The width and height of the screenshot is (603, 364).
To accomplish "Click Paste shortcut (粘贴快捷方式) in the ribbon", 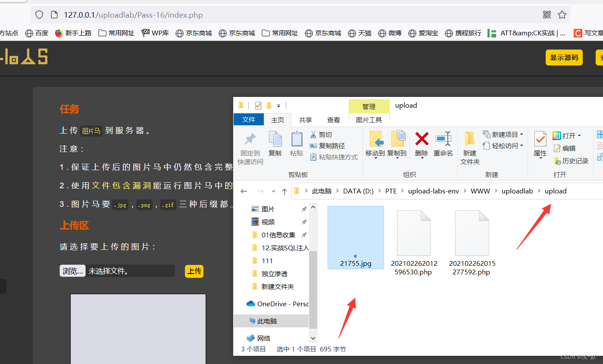I will [334, 157].
